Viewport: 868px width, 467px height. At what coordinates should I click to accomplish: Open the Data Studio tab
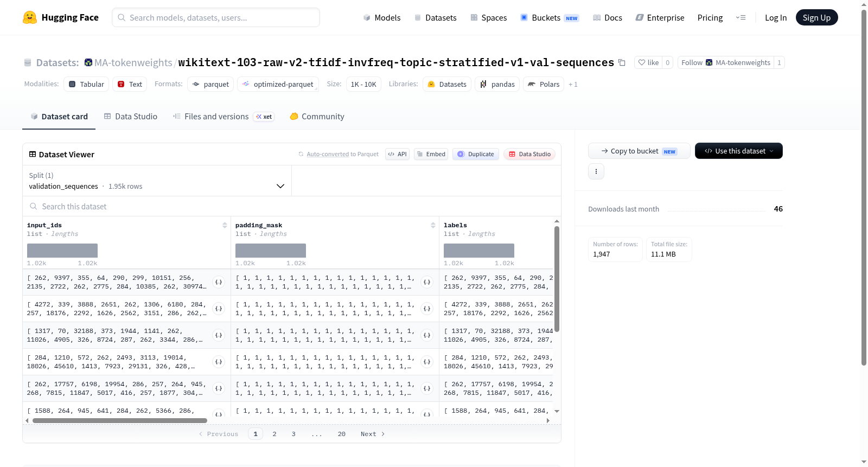click(x=131, y=117)
